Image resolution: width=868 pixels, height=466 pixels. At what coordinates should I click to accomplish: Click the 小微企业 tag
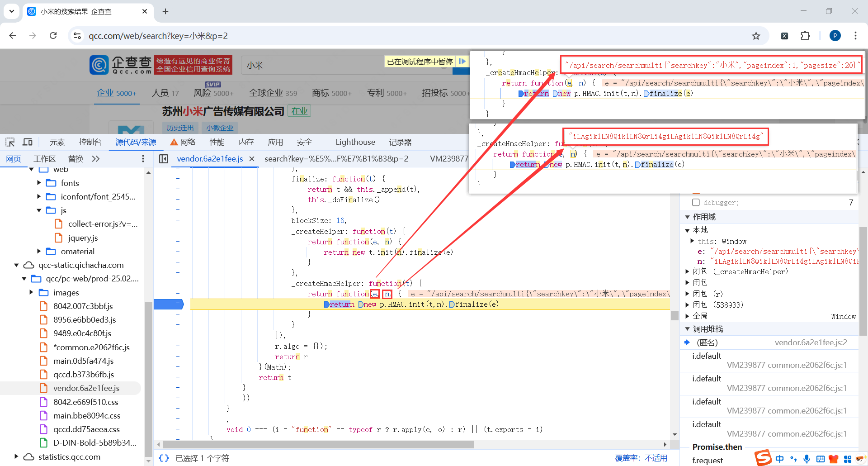(x=220, y=128)
